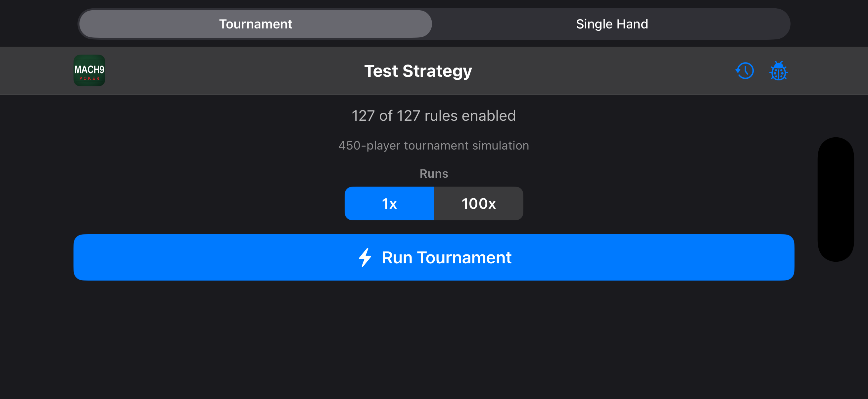The height and width of the screenshot is (399, 868).
Task: Open the simulation history via the clock icon
Action: point(745,71)
